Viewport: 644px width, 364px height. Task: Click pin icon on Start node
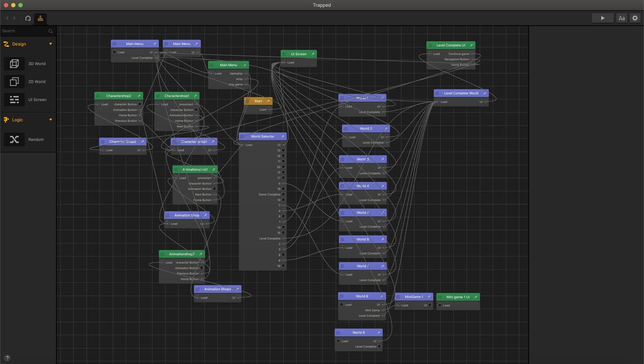tap(268, 101)
